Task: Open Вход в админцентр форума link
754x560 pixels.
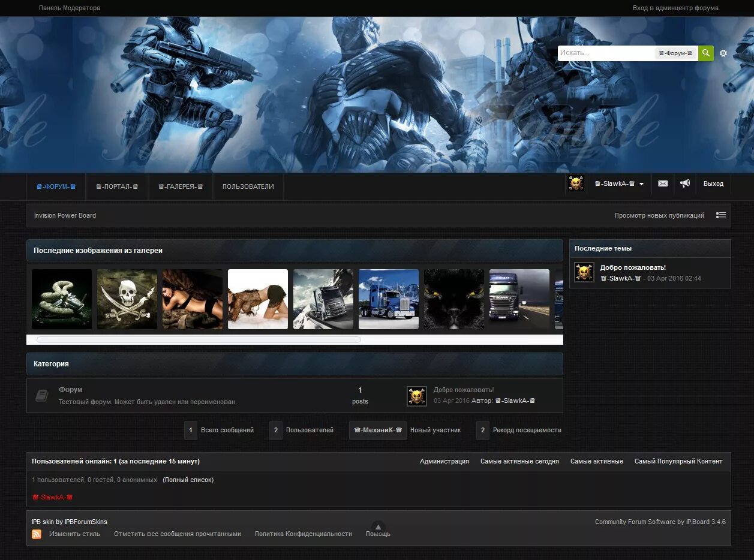Action: tap(675, 8)
